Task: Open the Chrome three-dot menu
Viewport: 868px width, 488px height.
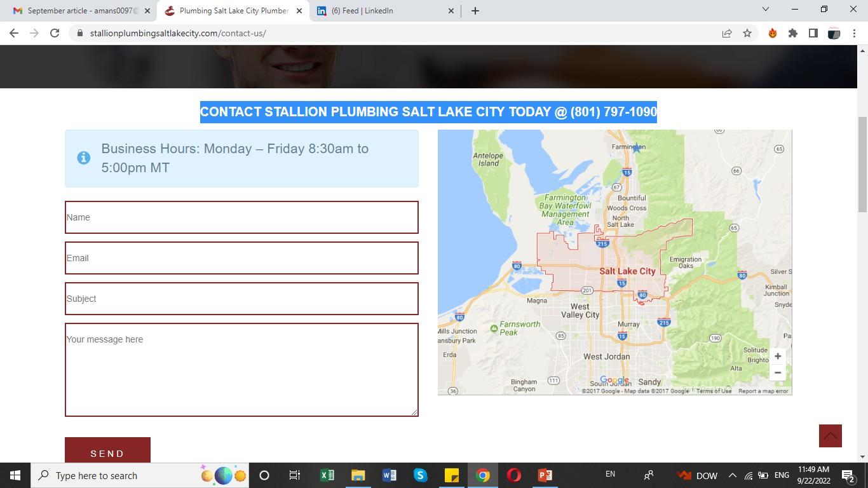Action: (x=854, y=33)
